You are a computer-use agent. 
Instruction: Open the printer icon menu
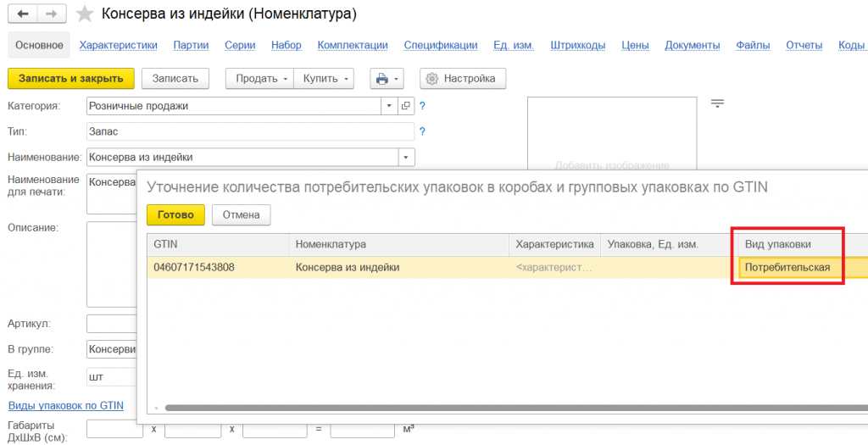click(x=387, y=79)
